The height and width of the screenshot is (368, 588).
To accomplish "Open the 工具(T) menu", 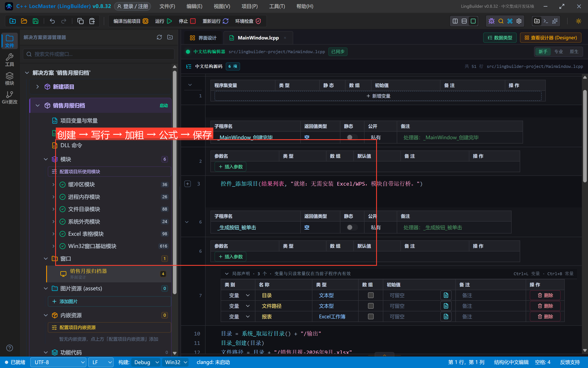I will point(277,6).
